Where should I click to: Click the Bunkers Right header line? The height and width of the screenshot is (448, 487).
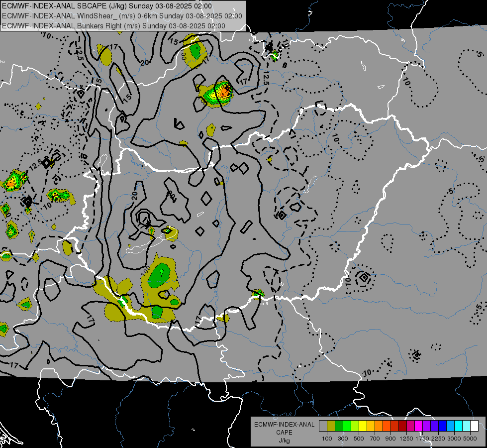coord(113,26)
